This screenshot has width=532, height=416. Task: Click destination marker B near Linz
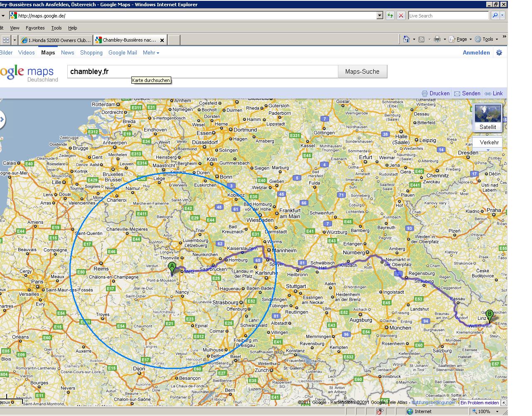tap(490, 315)
